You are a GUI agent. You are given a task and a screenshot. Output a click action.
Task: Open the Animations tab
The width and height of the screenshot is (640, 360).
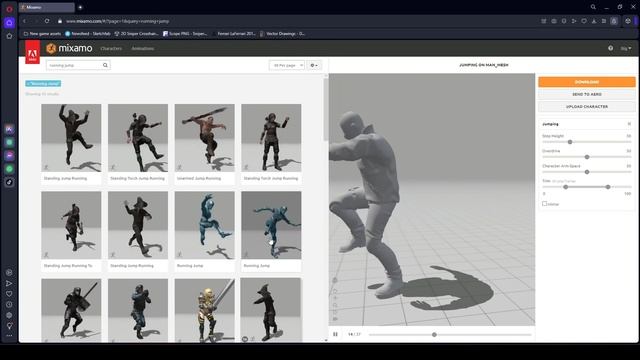(x=142, y=49)
